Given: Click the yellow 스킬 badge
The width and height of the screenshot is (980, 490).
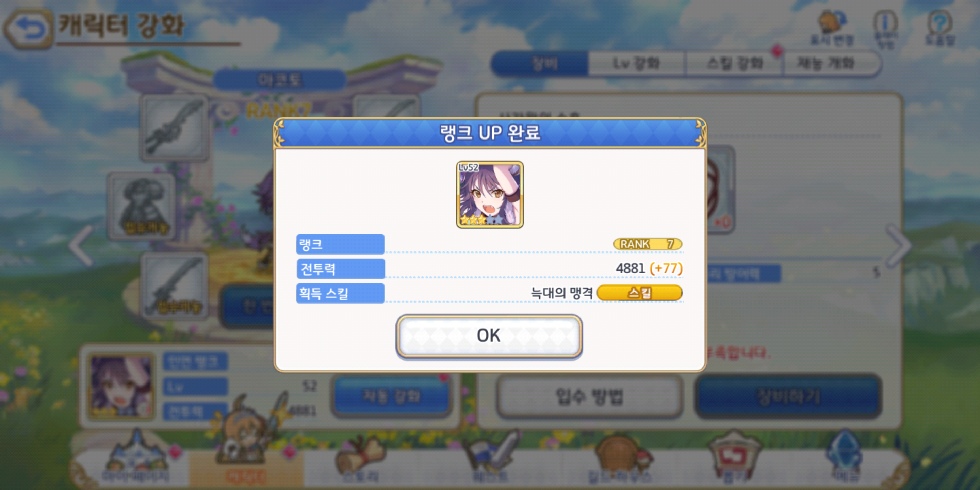Looking at the screenshot, I should [639, 293].
